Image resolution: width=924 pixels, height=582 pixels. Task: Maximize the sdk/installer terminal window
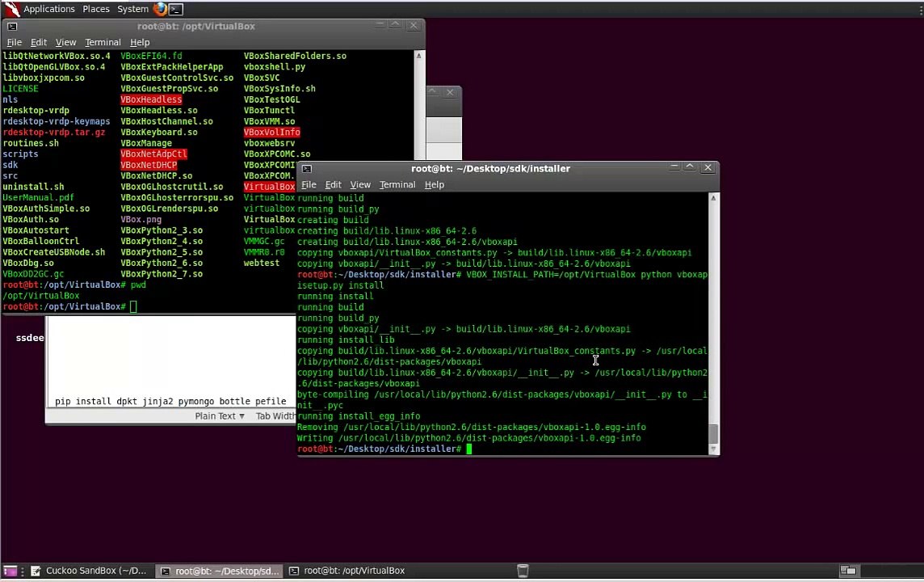[690, 167]
